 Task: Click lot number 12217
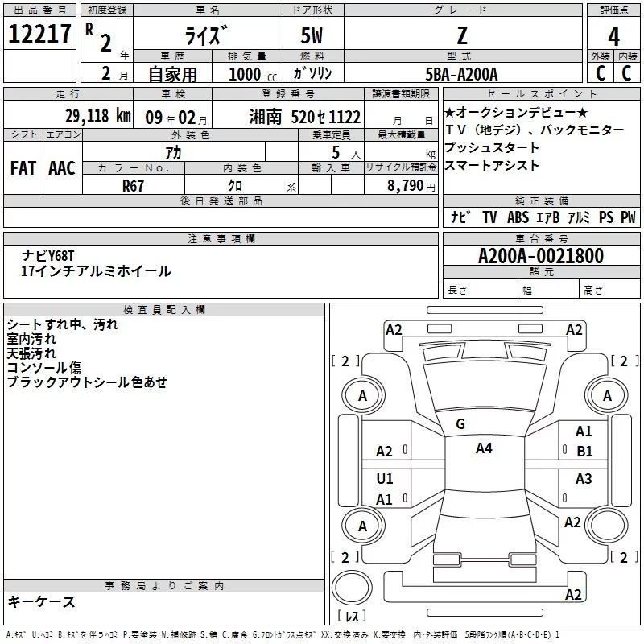[x=39, y=33]
